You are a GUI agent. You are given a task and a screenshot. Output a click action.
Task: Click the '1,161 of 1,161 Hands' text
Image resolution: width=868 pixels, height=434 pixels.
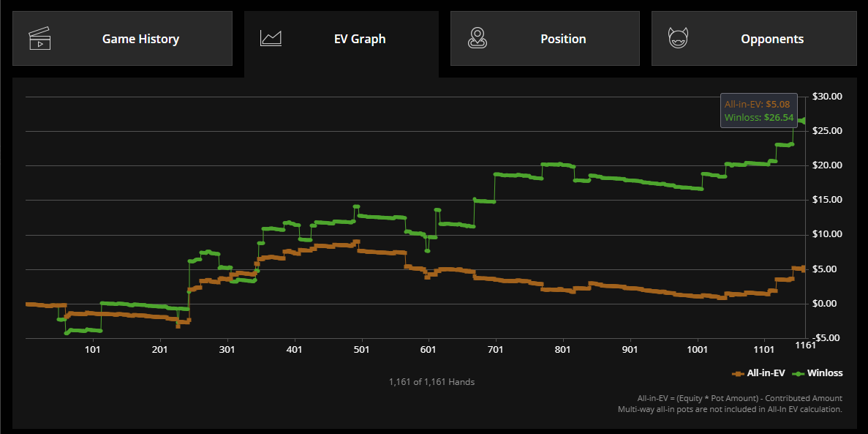point(431,382)
